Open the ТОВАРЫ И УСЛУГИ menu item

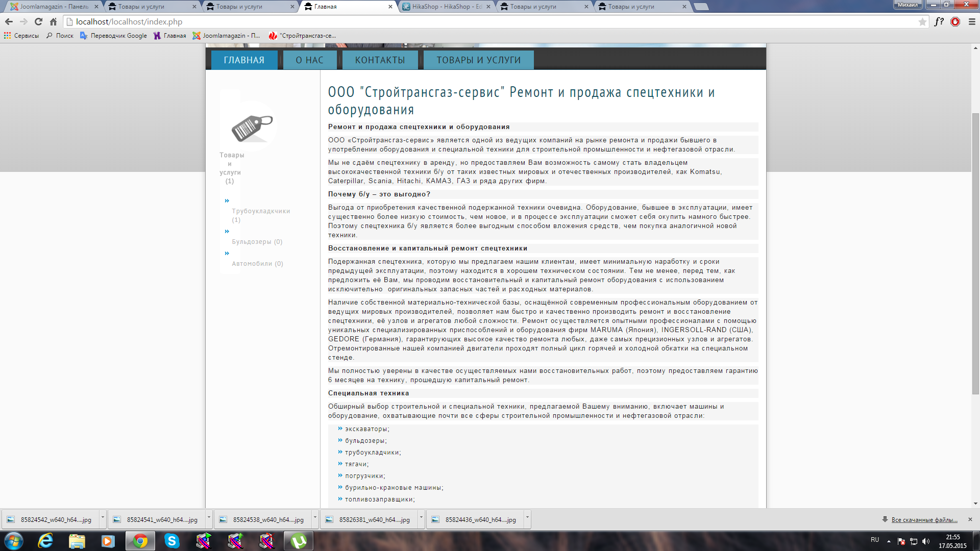click(x=478, y=60)
